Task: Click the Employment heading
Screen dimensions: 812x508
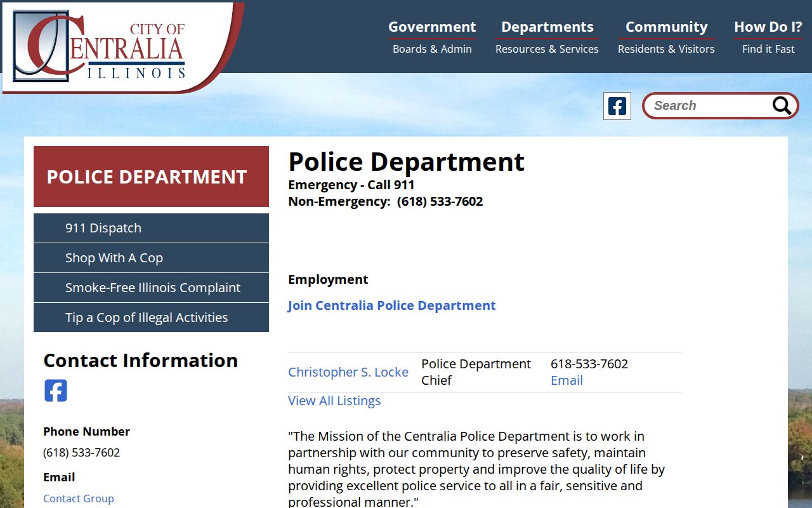Action: 328,279
